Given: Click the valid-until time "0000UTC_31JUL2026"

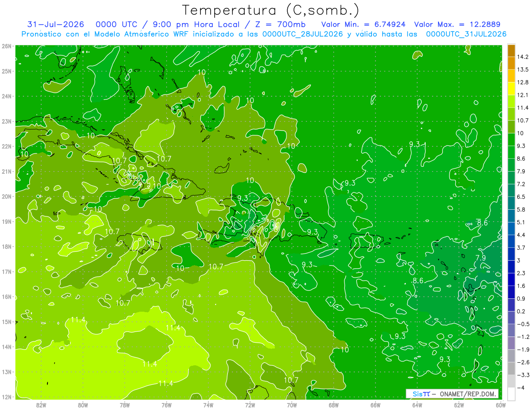Looking at the screenshot, I should [466, 34].
